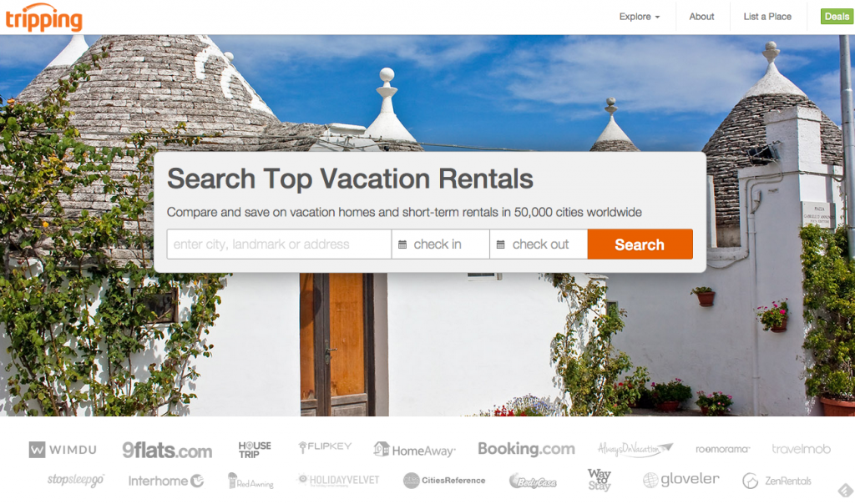Click the Wimdu partner logo

pyautogui.click(x=63, y=450)
